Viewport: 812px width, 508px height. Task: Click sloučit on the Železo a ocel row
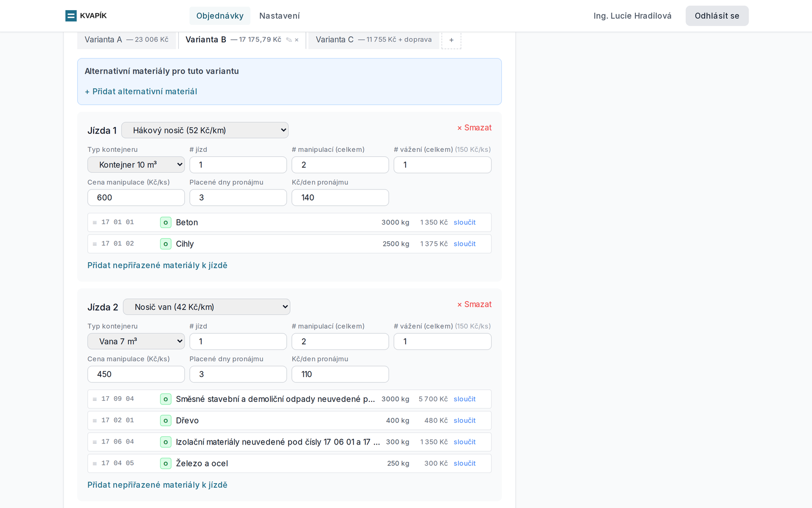[464, 463]
